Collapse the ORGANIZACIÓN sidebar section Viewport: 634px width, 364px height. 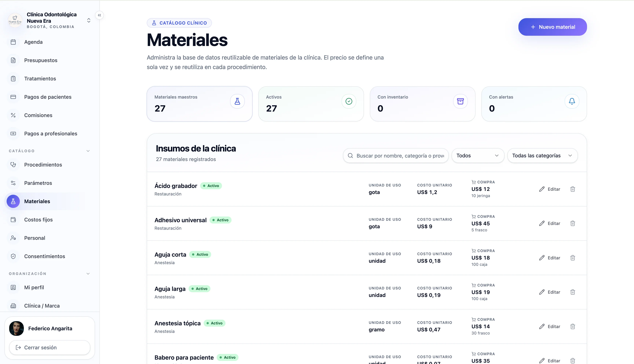click(x=88, y=274)
